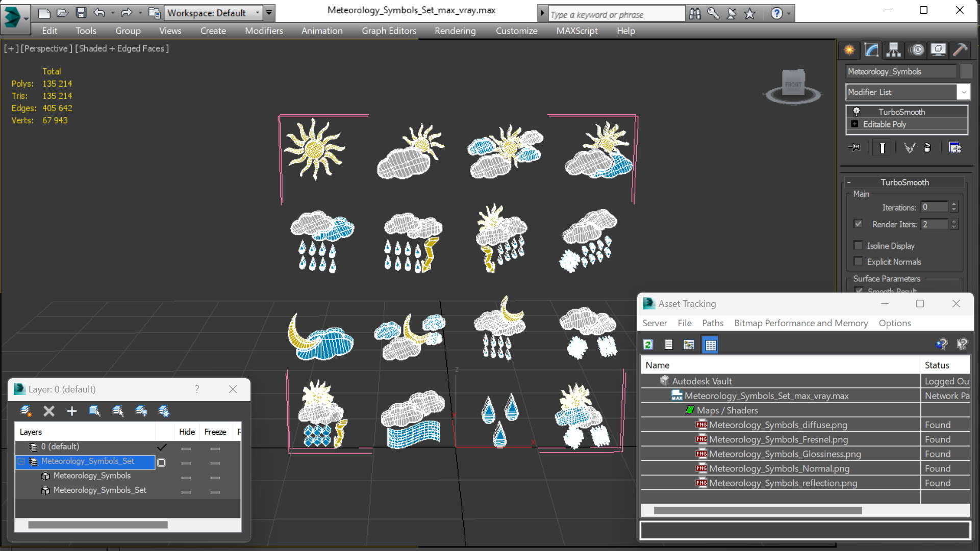Screen dimensions: 980x551
Task: Save the scene with floppy icon
Action: click(81, 13)
